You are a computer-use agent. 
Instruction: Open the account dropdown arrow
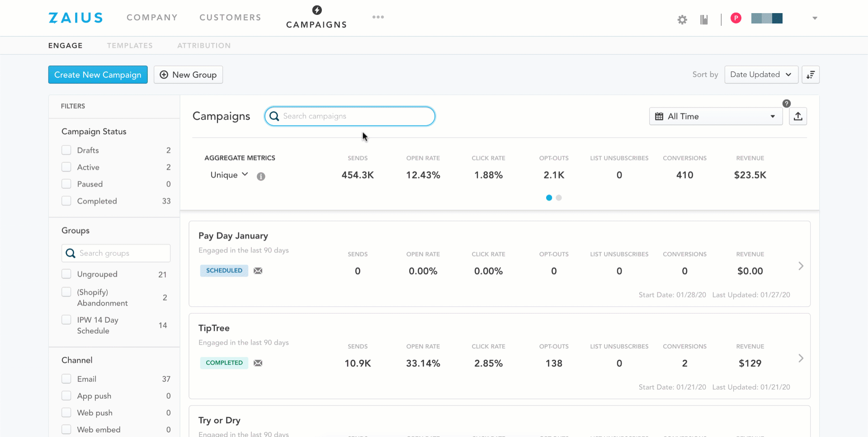[x=815, y=19]
